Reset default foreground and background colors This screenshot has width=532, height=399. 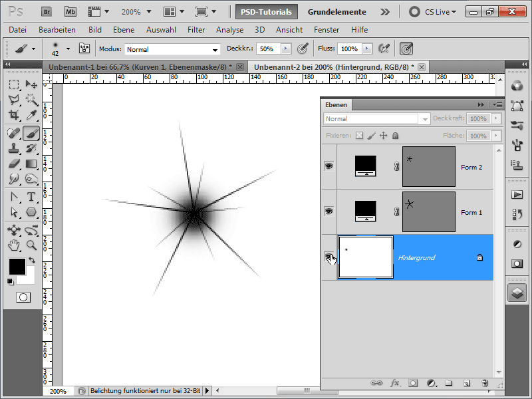point(10,281)
